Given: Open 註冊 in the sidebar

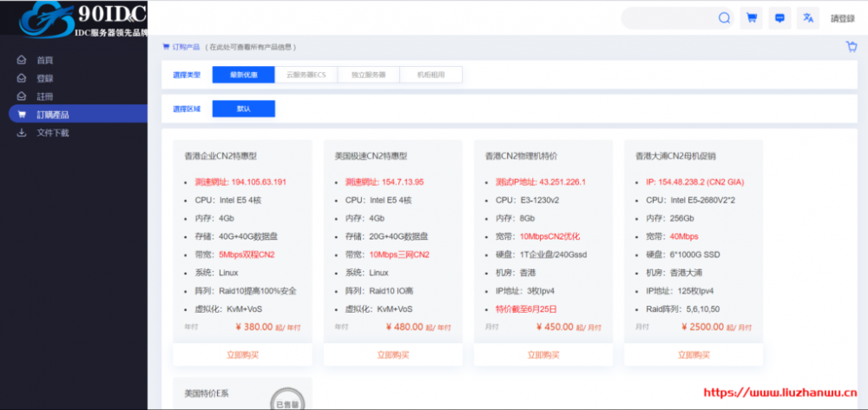Looking at the screenshot, I should (x=44, y=96).
